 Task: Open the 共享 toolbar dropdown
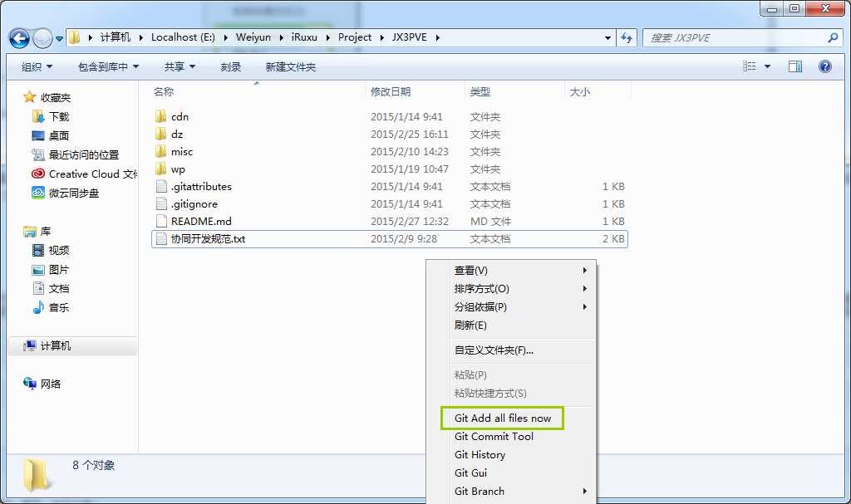click(x=180, y=66)
